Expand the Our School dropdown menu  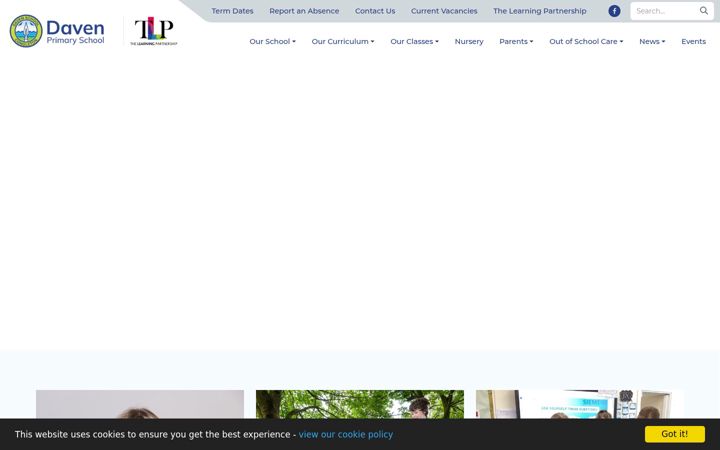272,41
